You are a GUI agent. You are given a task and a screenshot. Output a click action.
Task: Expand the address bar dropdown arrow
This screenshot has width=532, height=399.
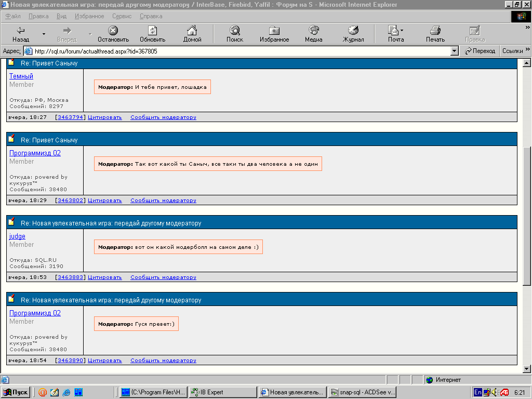(x=455, y=51)
